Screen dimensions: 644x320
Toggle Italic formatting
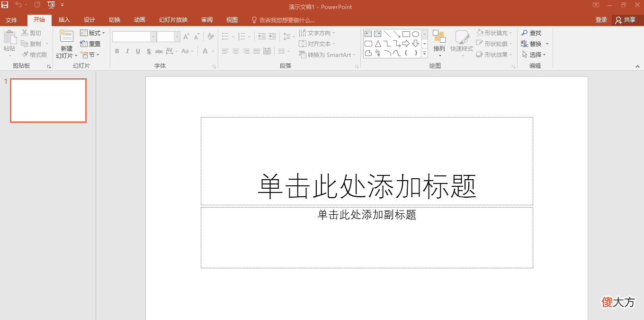pos(127,51)
